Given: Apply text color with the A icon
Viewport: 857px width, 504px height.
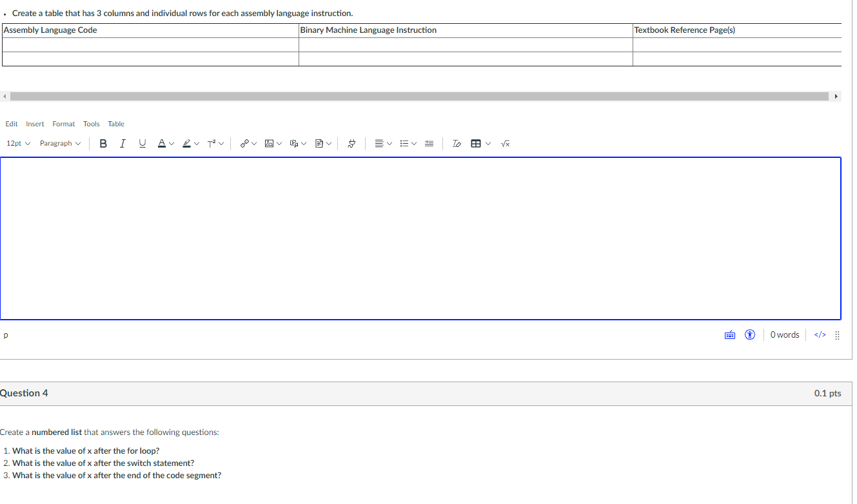Looking at the screenshot, I should (x=161, y=143).
